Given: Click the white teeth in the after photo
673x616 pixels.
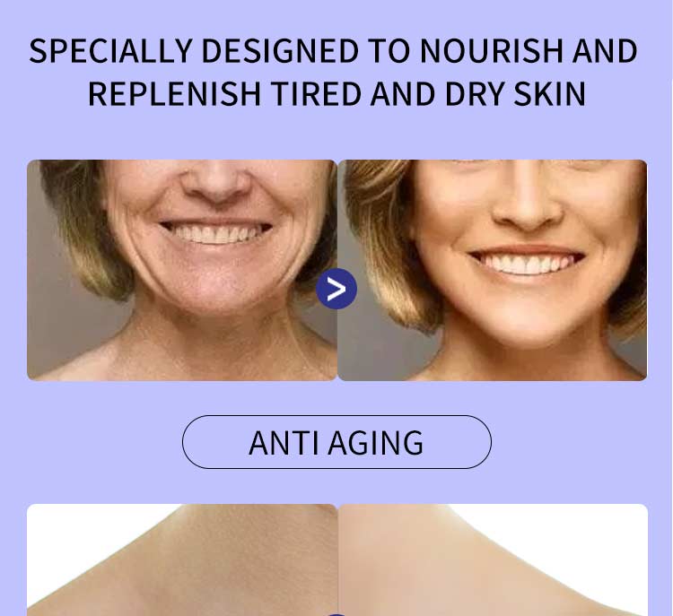Looking at the screenshot, I should 527,263.
